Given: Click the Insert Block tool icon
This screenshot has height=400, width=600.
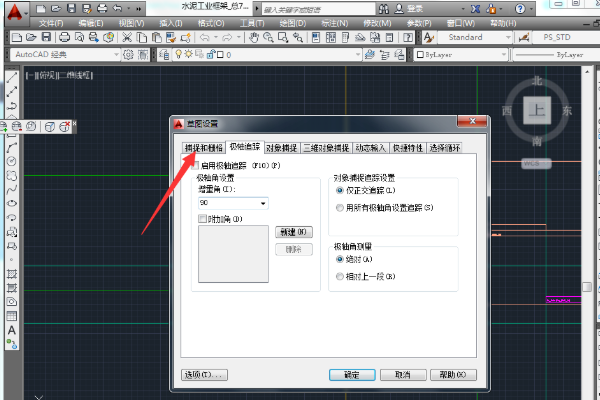Looking at the screenshot, I should pyautogui.click(x=12, y=232).
